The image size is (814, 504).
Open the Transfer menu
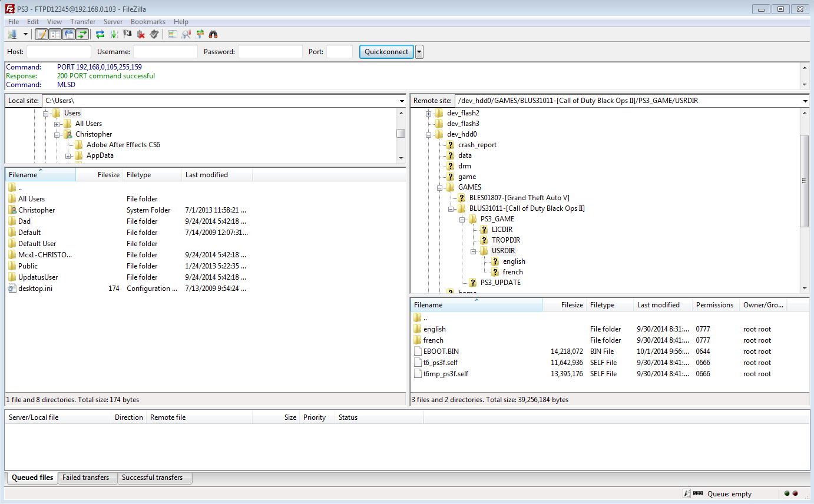(x=82, y=22)
